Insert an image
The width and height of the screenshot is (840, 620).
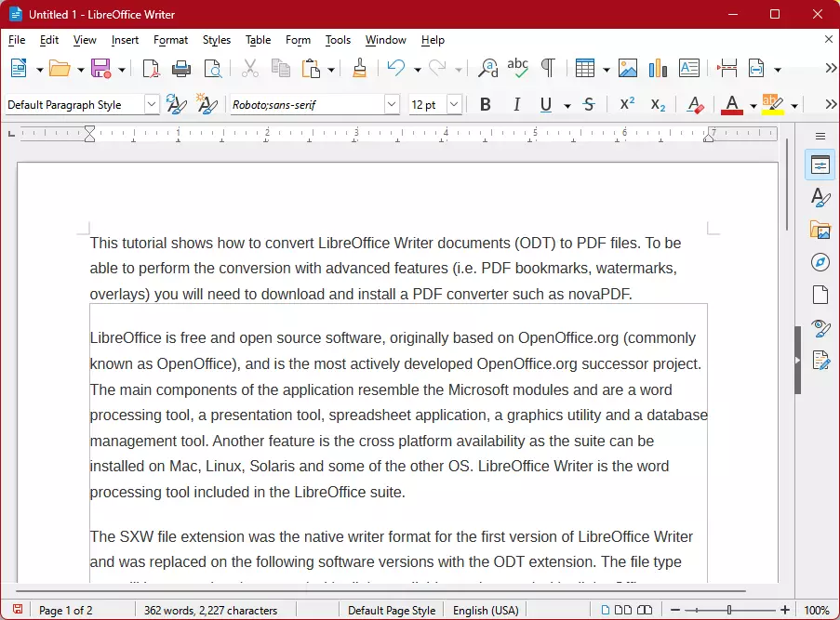coord(627,69)
